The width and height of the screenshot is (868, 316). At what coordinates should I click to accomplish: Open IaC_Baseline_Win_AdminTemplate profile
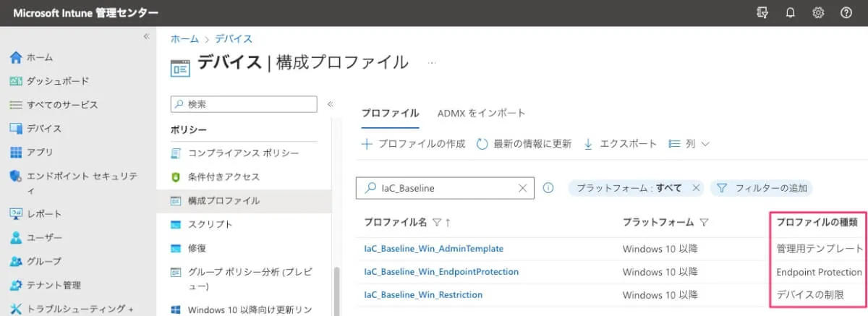pos(433,249)
